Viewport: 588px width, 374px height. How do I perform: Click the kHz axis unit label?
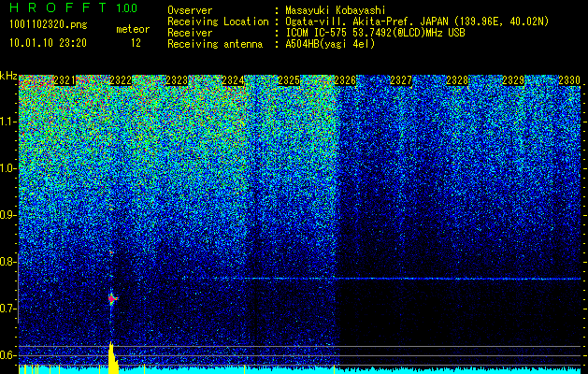[x=8, y=76]
